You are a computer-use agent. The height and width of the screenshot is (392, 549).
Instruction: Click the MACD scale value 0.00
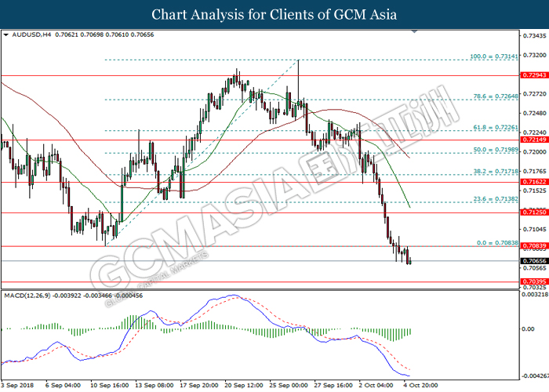pos(529,328)
